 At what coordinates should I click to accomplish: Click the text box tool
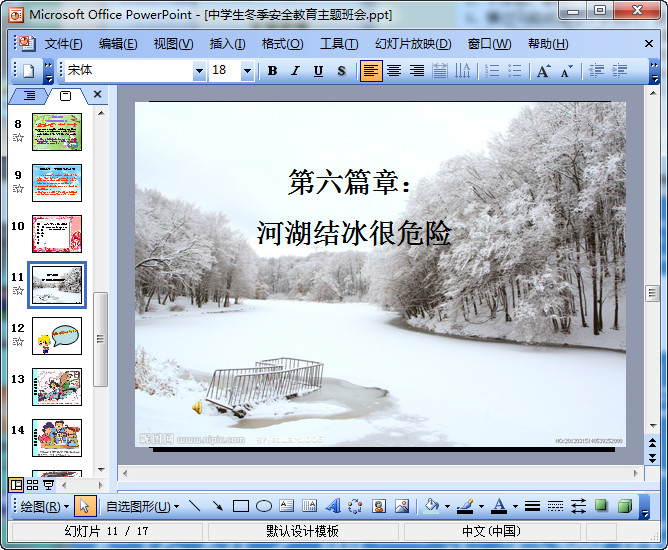287,506
